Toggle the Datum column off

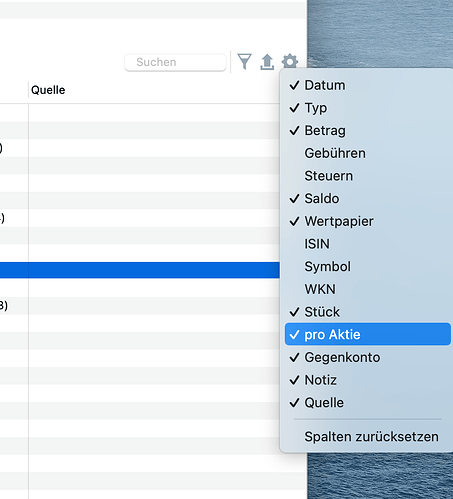click(368, 85)
